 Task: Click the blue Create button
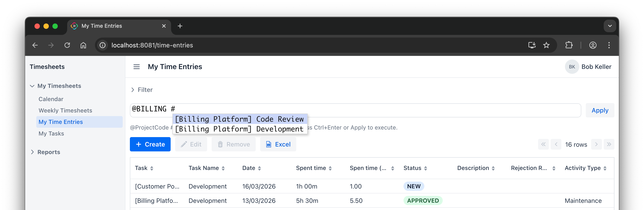pyautogui.click(x=150, y=144)
